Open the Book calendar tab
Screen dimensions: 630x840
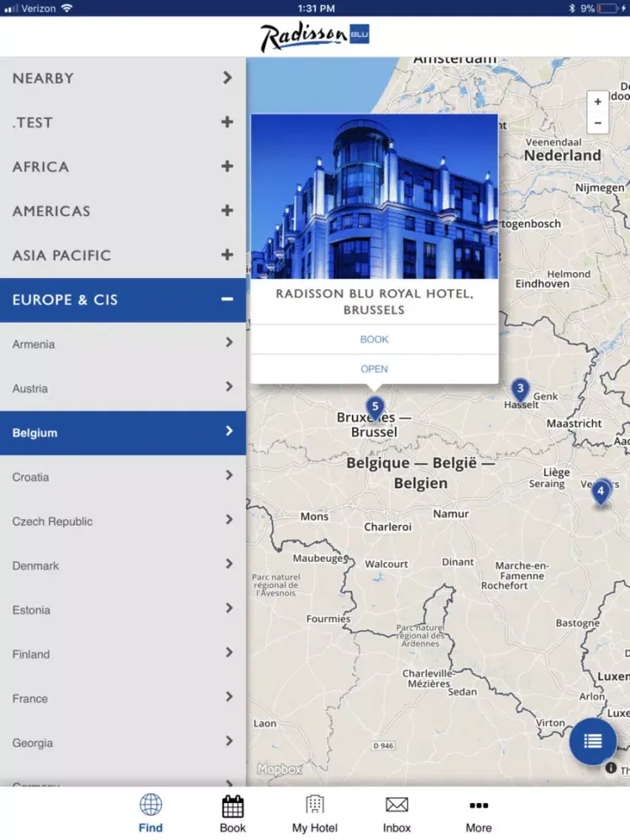click(233, 813)
